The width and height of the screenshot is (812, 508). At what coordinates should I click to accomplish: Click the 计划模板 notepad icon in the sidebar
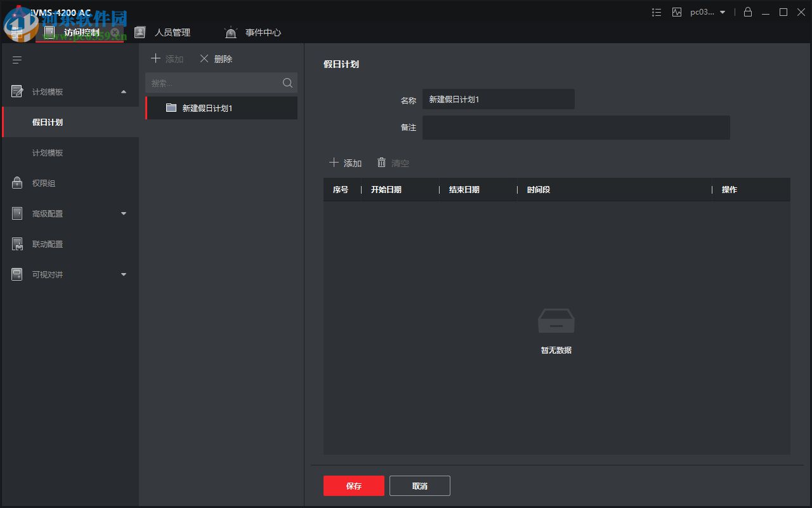click(x=17, y=91)
